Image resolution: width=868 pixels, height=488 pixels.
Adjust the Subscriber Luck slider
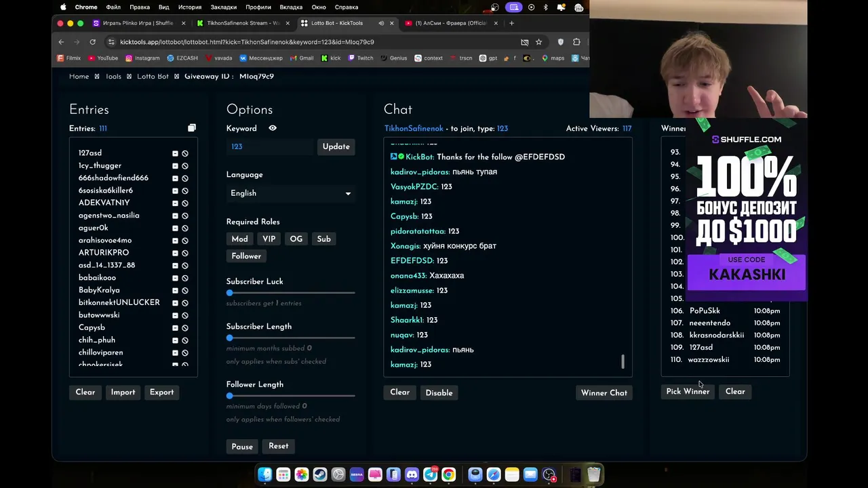[290, 293]
